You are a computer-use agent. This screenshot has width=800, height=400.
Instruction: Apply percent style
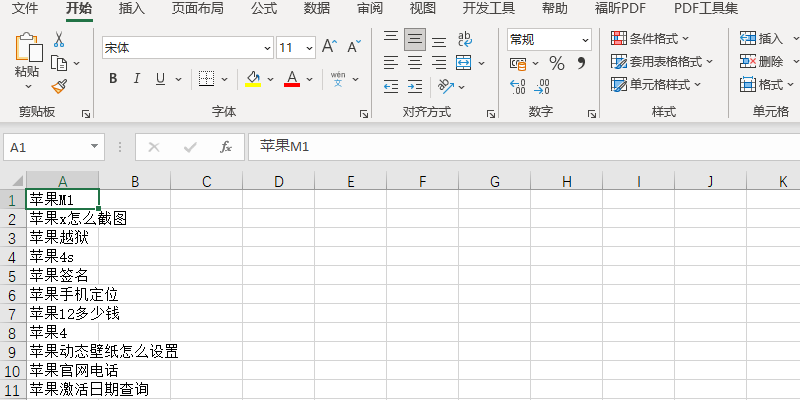557,63
